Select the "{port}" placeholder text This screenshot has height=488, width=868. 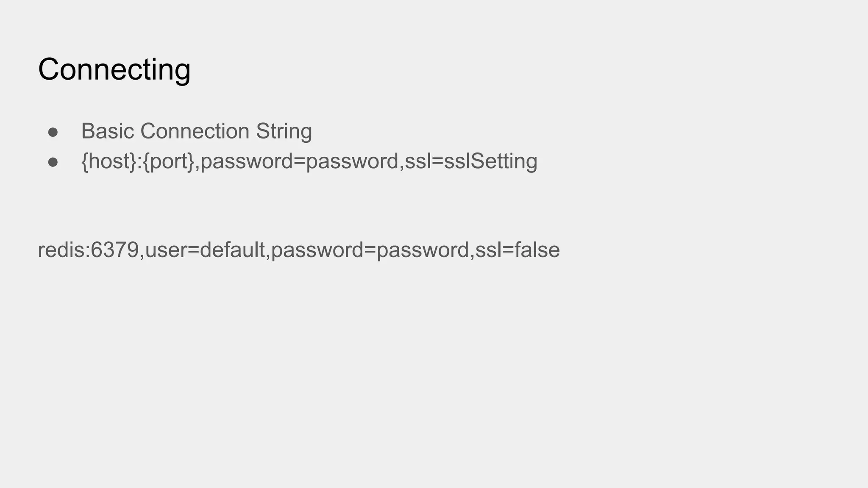tap(169, 161)
